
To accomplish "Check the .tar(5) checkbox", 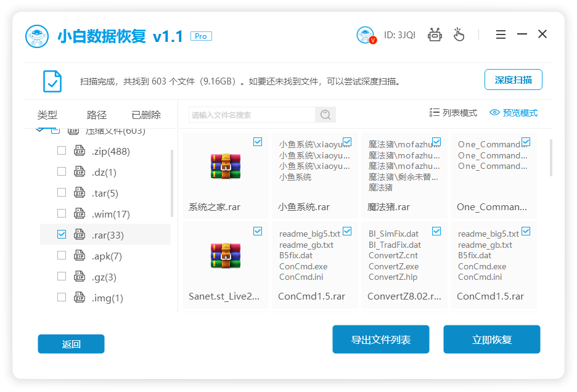I will [x=62, y=192].
